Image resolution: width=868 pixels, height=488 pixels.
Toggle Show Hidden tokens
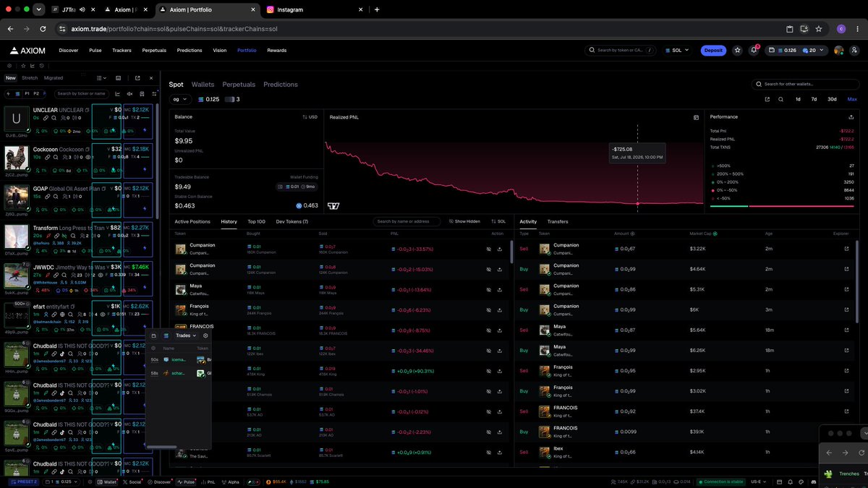[x=464, y=221]
